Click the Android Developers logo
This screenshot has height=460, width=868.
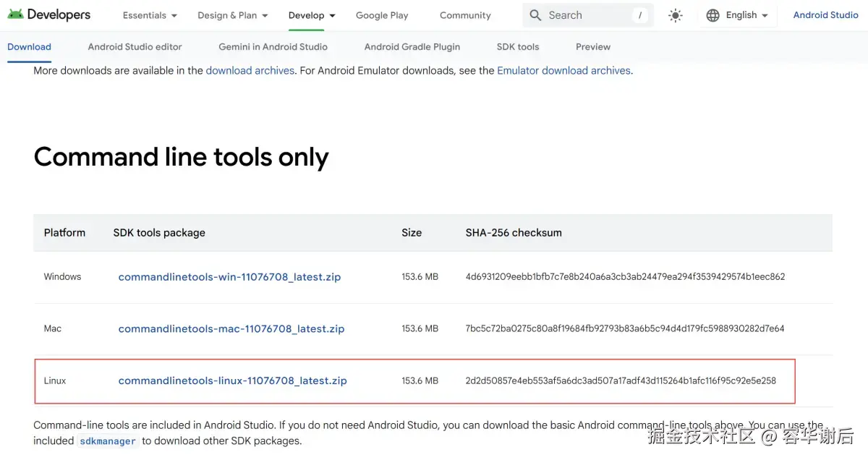tap(49, 14)
